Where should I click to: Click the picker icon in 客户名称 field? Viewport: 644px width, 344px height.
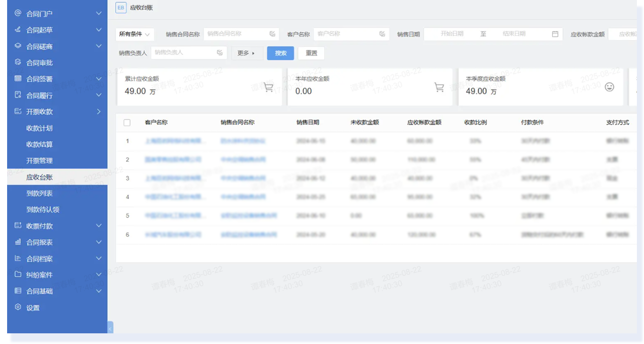(x=382, y=34)
